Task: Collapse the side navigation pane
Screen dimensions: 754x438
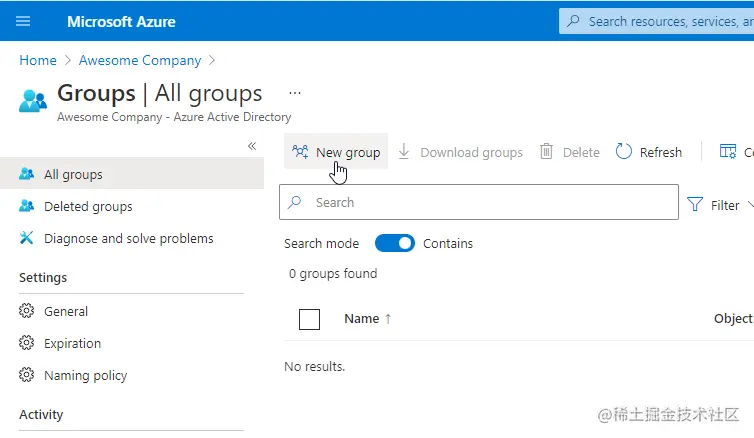Action: (x=252, y=146)
